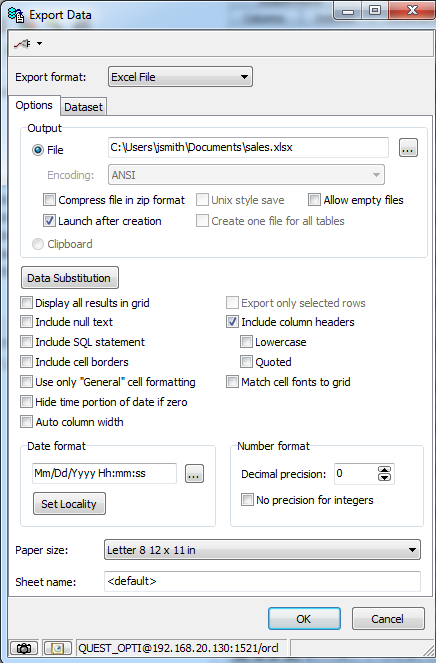Click the Export Data title bar icon
Viewport: 437px width, 663px height.
(16, 15)
